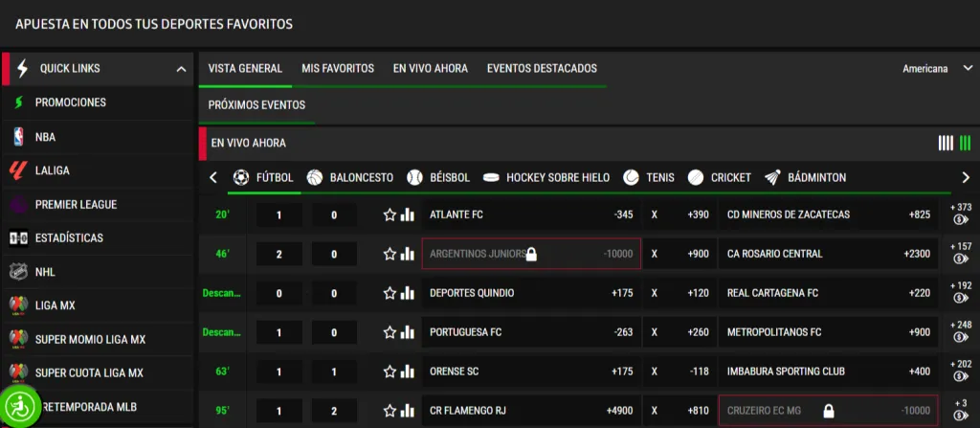The height and width of the screenshot is (428, 980).
Task: Select the Tenis sport icon
Action: pos(631,177)
